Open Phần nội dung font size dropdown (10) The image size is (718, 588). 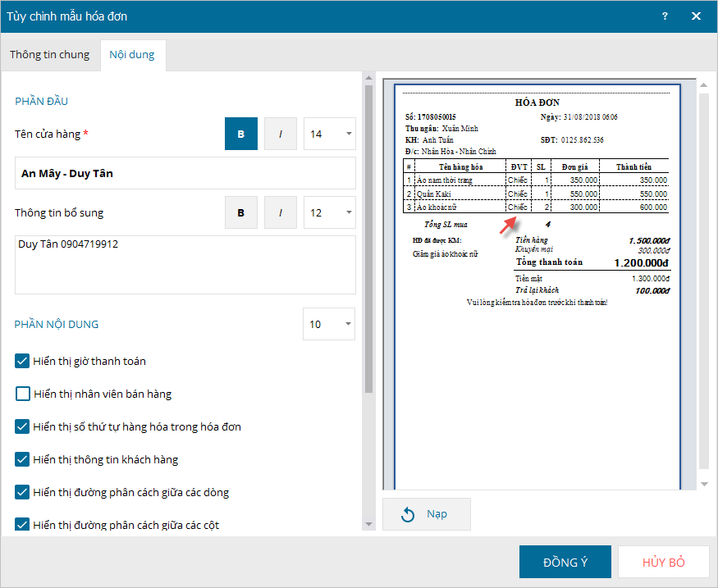point(329,324)
